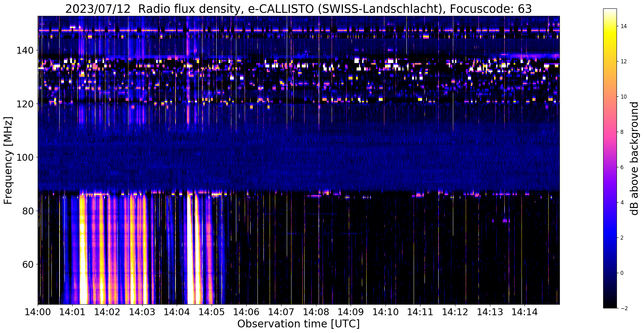The image size is (644, 333).
Task: Click the 'Observation time [UTC]' axis label
Action: 298,324
